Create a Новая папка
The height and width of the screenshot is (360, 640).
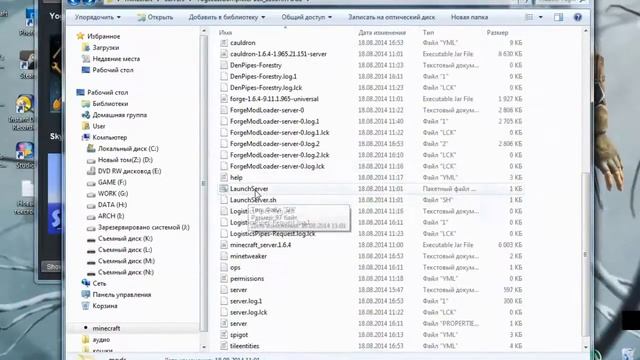[469, 17]
